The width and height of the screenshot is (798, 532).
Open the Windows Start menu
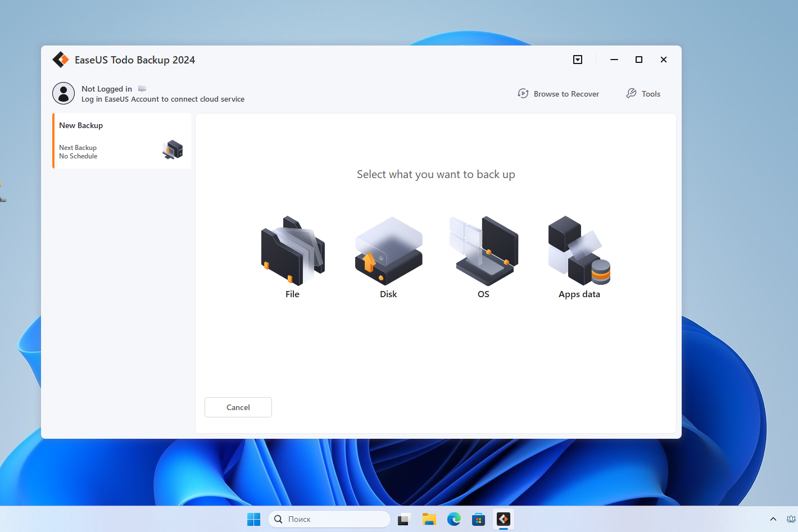point(254,519)
